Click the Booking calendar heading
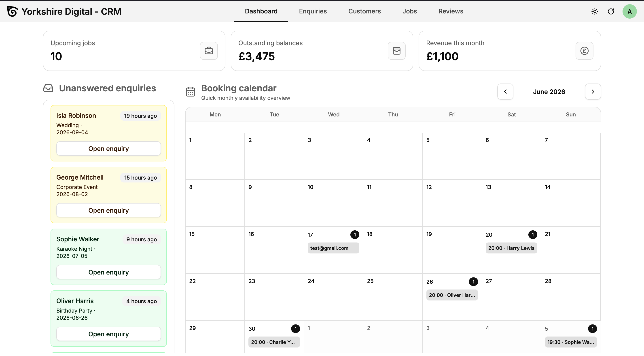 click(239, 88)
